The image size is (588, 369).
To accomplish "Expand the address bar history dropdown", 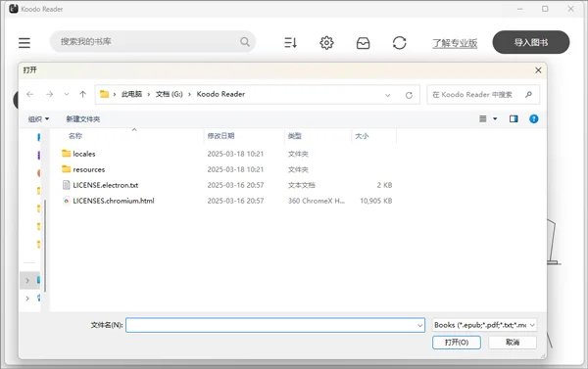I will click(388, 95).
